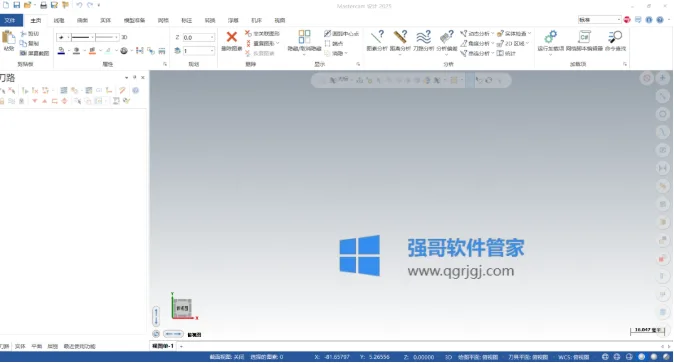This screenshot has width=674, height=363.
Task: Click the Save icon in quick access toolbar
Action: 16,5
